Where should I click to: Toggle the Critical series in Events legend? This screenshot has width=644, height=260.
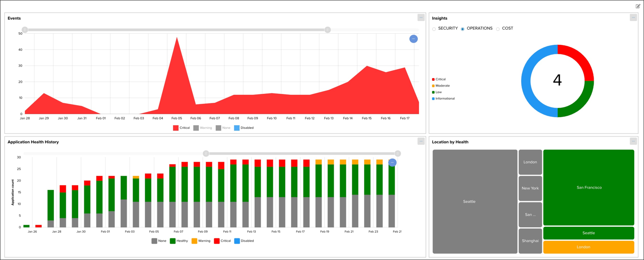(x=181, y=128)
